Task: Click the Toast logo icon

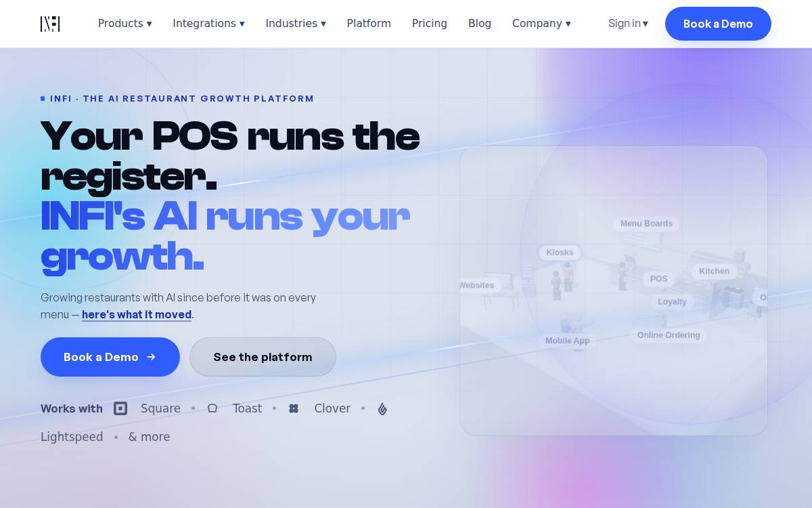Action: coord(212,408)
